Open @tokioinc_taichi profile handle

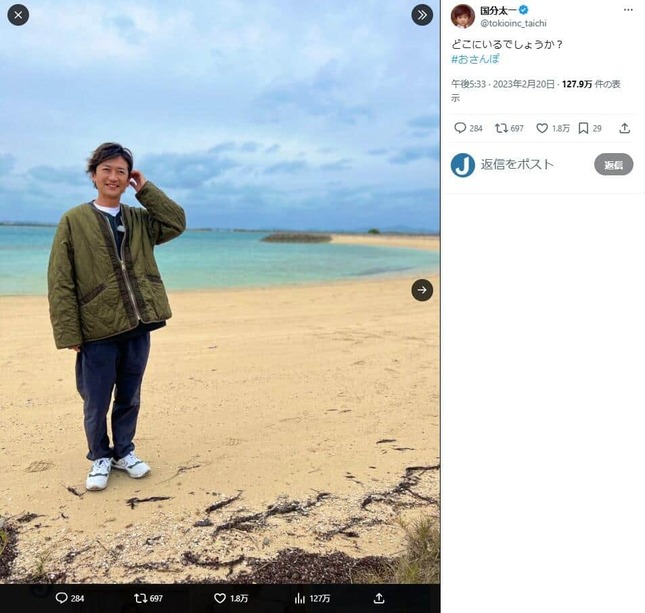pyautogui.click(x=513, y=23)
